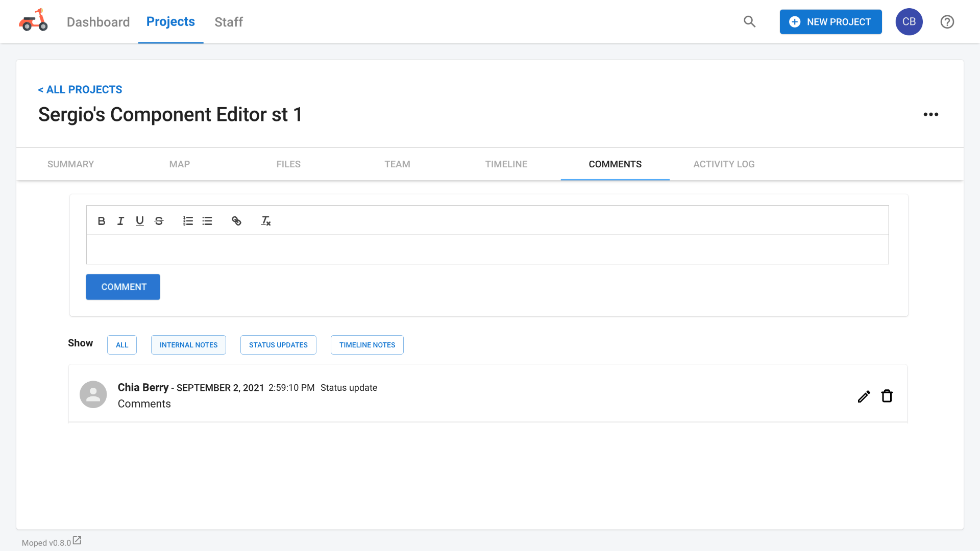The image size is (980, 551).
Task: Switch to the MAP tab
Action: (180, 164)
